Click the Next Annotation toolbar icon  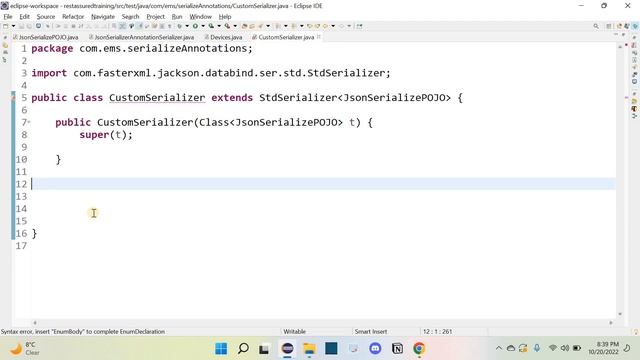click(x=278, y=26)
